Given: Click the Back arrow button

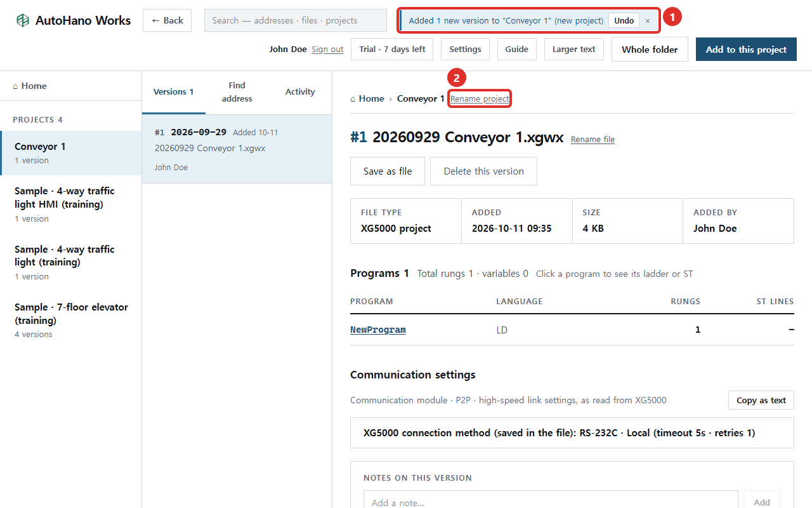Looking at the screenshot, I should click(167, 20).
